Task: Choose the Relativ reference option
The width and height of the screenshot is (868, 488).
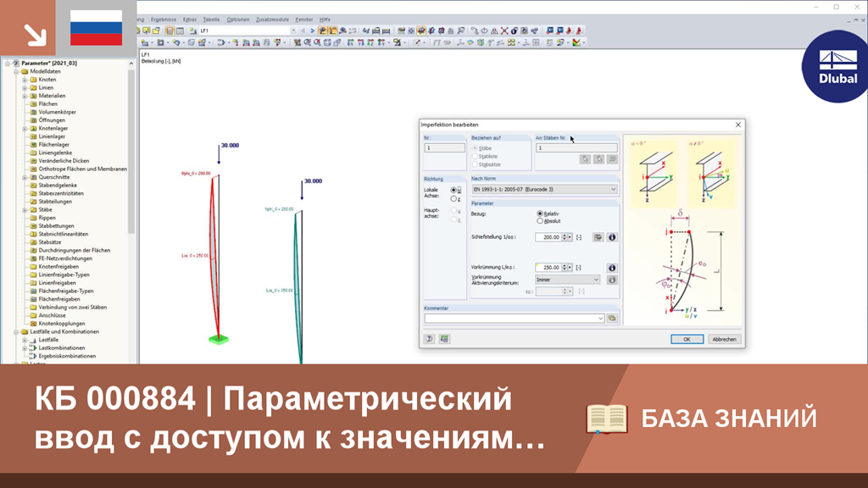Action: [548, 213]
